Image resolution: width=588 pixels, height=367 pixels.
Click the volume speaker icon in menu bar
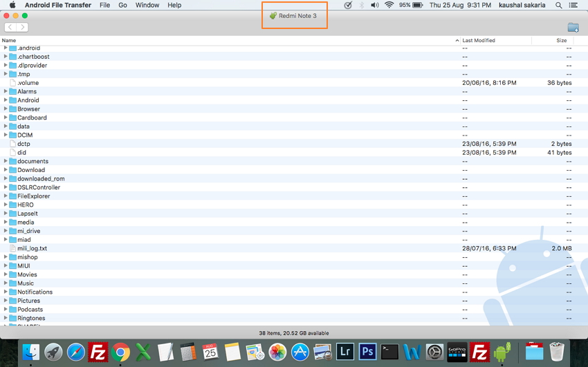point(374,6)
